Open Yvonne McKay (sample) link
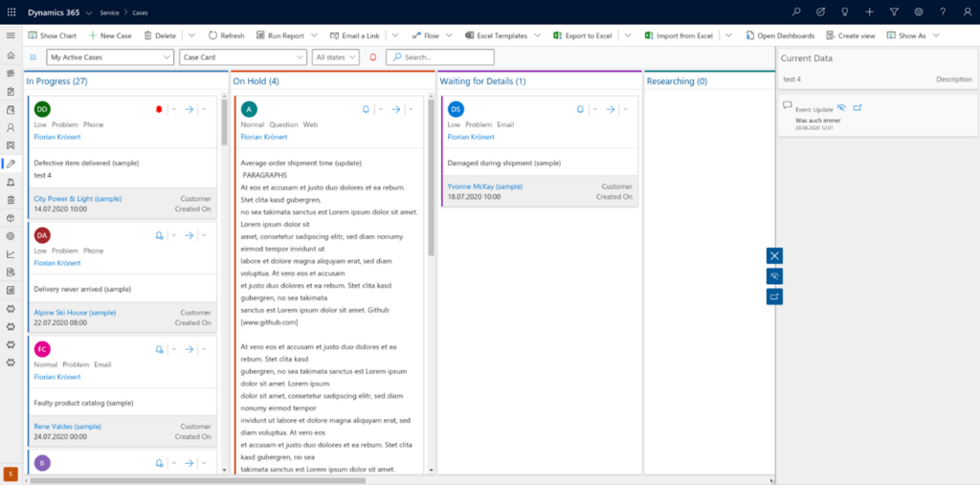 [x=485, y=187]
